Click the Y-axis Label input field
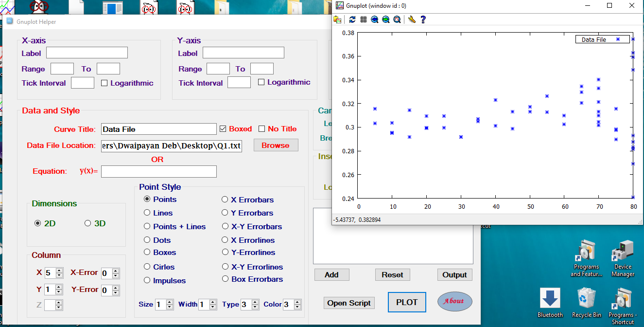 pos(244,53)
